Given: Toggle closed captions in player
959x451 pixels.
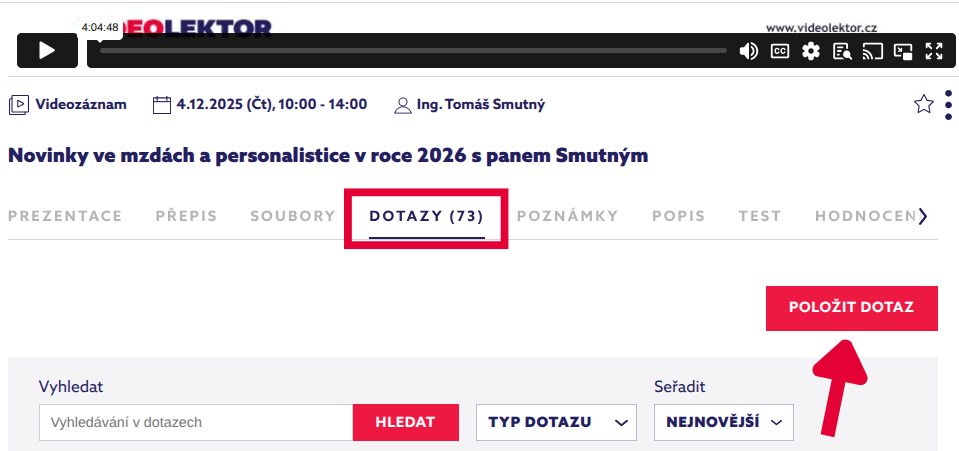Looking at the screenshot, I should click(779, 51).
